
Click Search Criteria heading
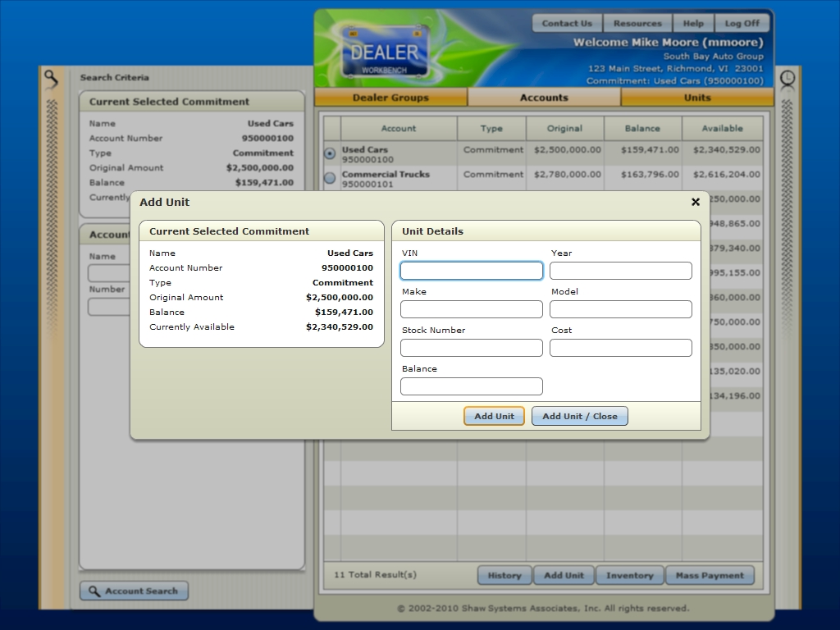[115, 77]
